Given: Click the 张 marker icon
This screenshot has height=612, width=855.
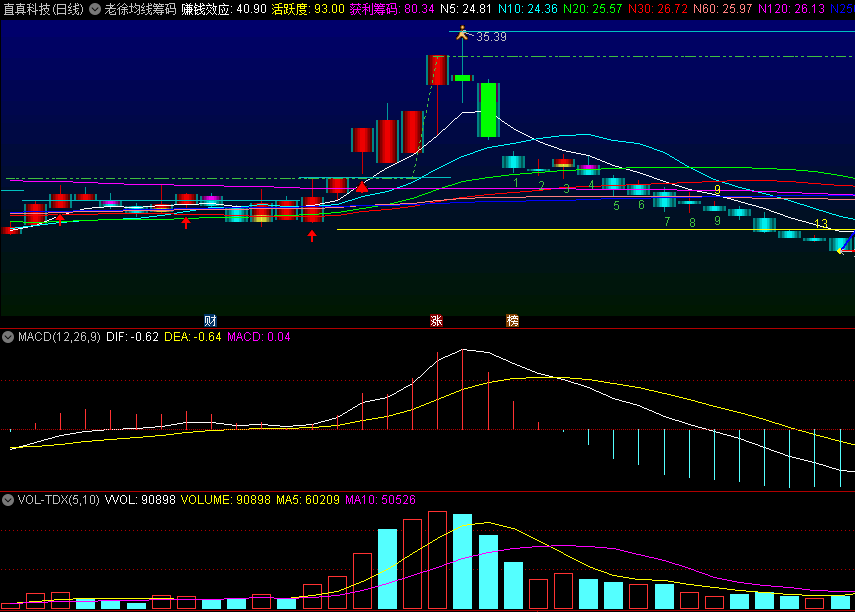Looking at the screenshot, I should tap(436, 321).
